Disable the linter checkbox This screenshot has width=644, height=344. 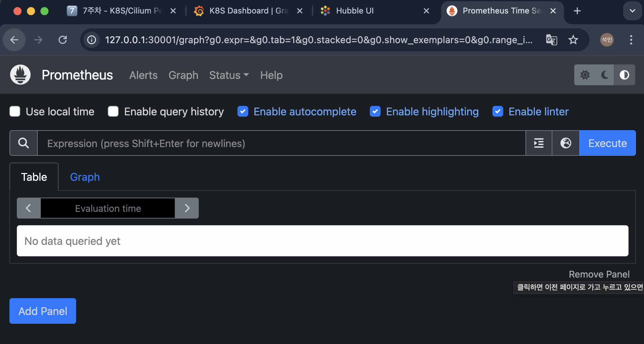tap(498, 111)
